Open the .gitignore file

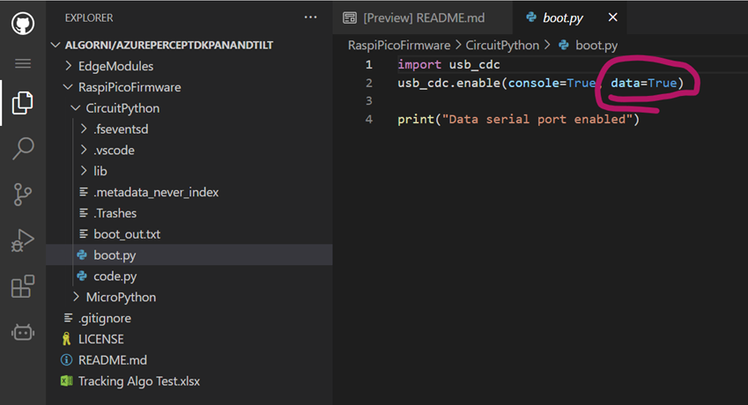click(x=104, y=318)
